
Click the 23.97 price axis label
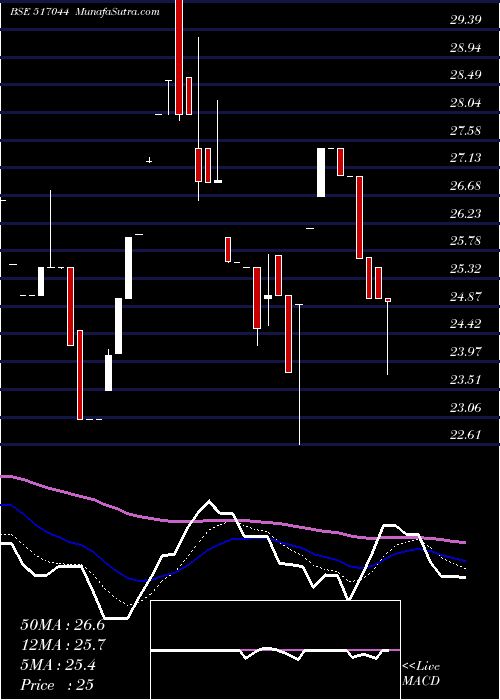[465, 352]
